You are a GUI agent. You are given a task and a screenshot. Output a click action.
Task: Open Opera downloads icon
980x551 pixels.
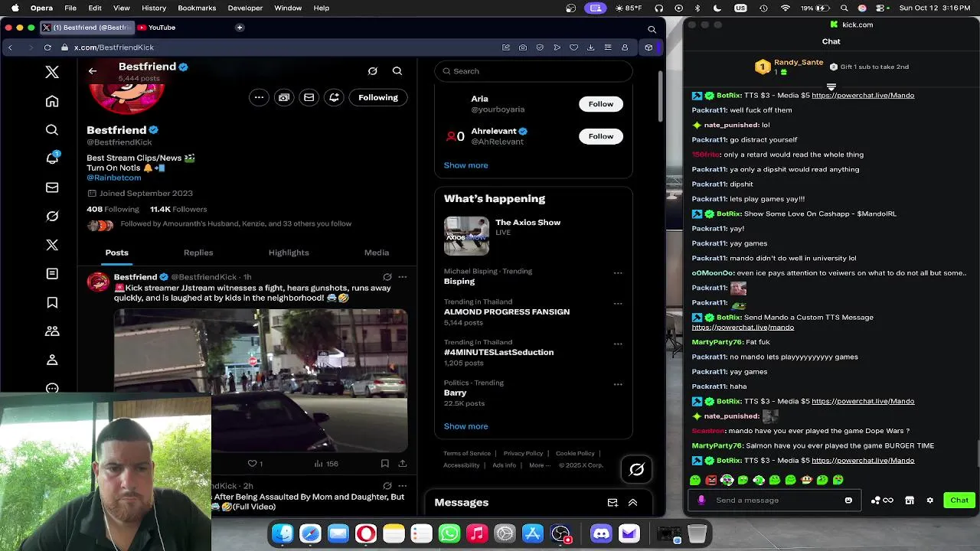click(590, 47)
